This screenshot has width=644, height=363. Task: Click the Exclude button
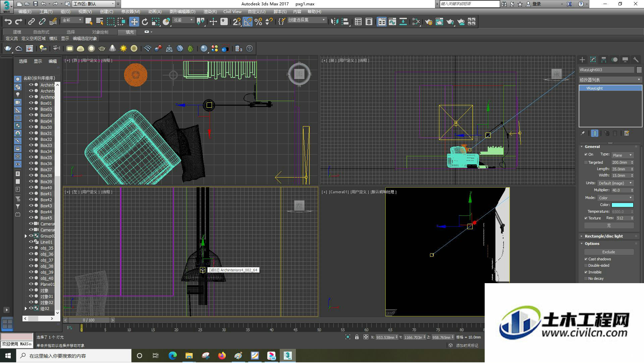pyautogui.click(x=609, y=252)
